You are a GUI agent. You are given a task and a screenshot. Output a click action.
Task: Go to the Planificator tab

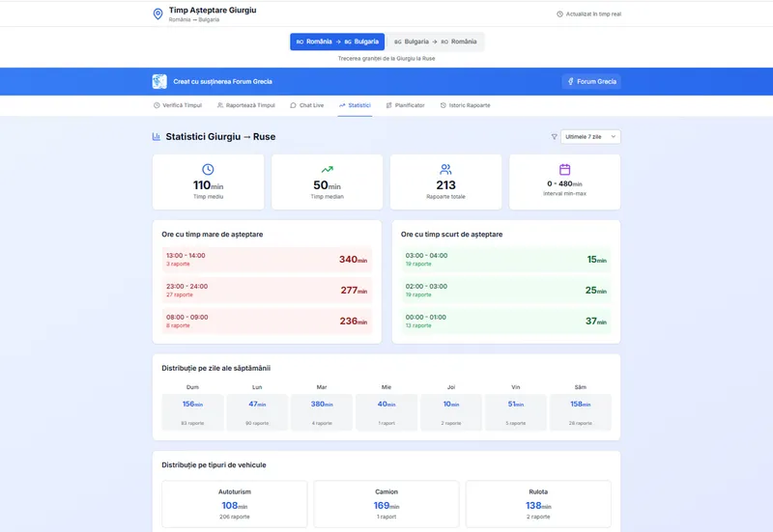coord(405,105)
